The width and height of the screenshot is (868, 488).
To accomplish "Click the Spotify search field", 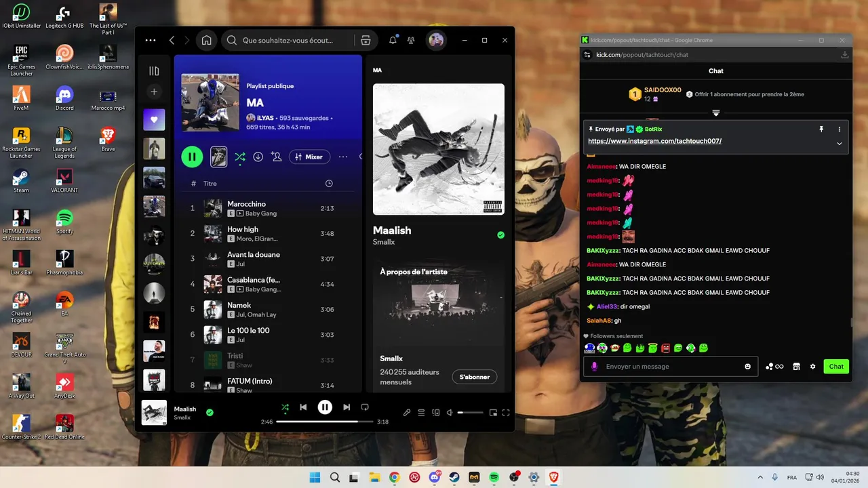I will pyautogui.click(x=288, y=41).
